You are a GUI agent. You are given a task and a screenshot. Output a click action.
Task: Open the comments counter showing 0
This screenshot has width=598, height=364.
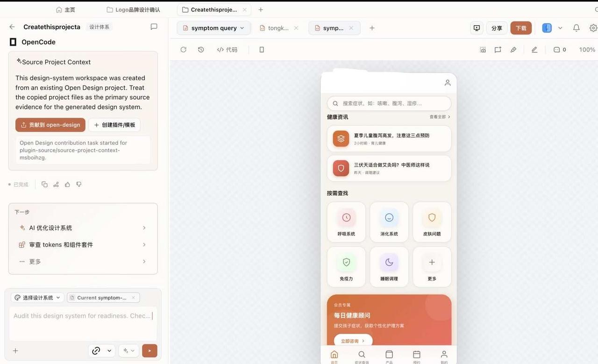point(560,50)
